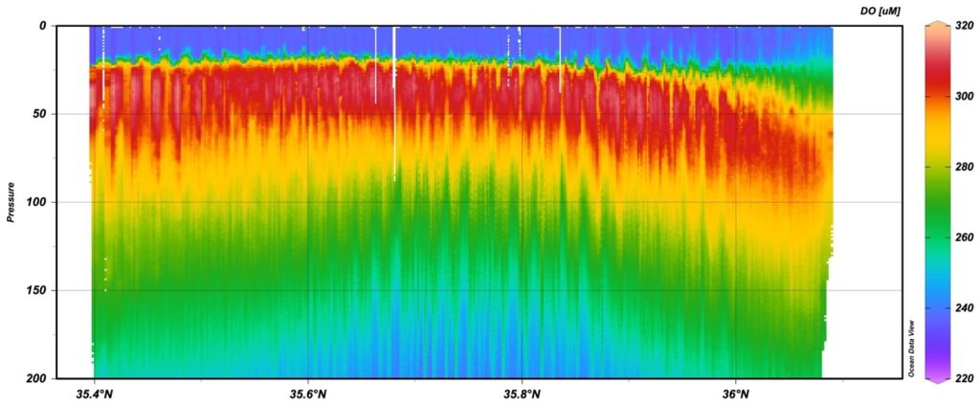Click the 100 pressure tick label

coord(36,202)
